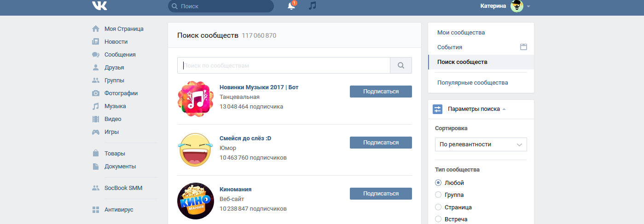
Task: Click the magnifier icon in the top search
Action: 174,6
